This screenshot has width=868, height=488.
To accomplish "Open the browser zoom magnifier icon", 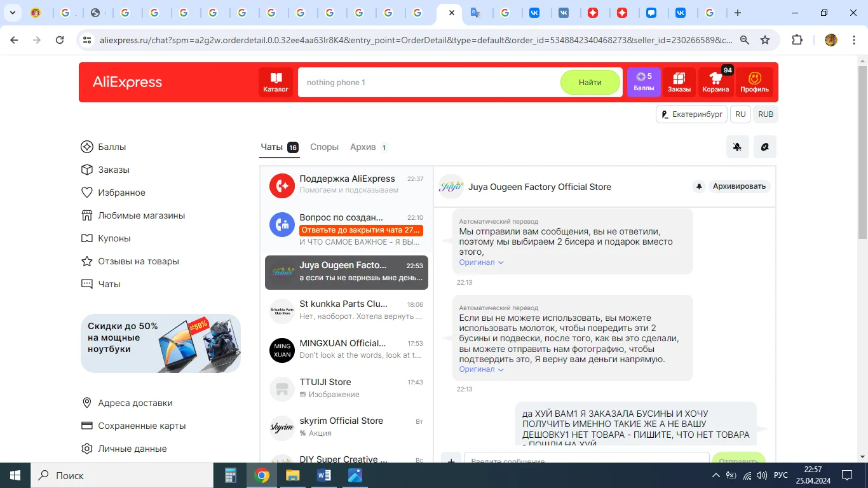I will click(745, 40).
